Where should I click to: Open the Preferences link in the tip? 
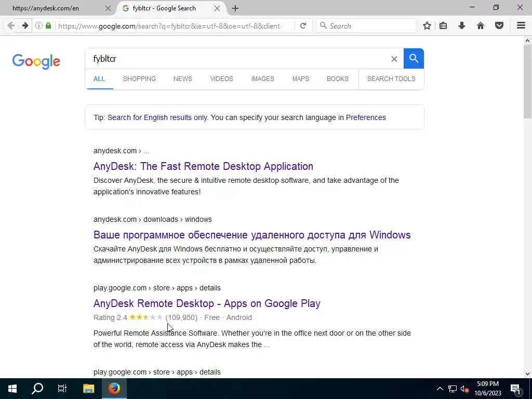(x=366, y=117)
